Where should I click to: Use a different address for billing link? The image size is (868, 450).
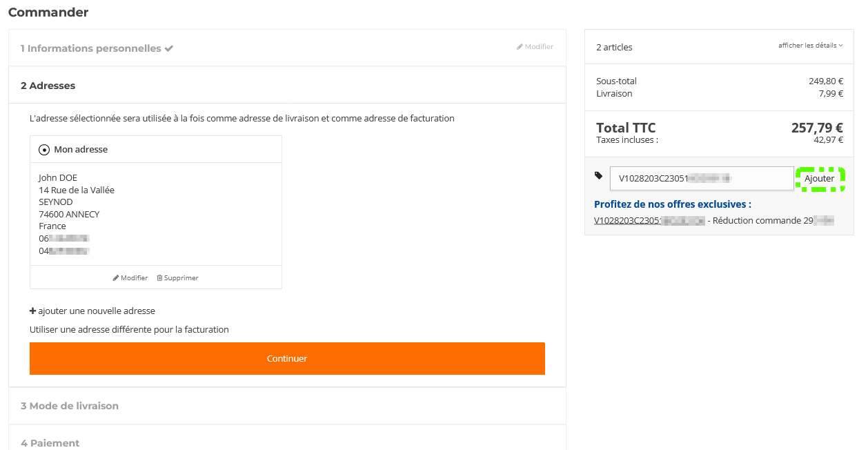tap(129, 330)
